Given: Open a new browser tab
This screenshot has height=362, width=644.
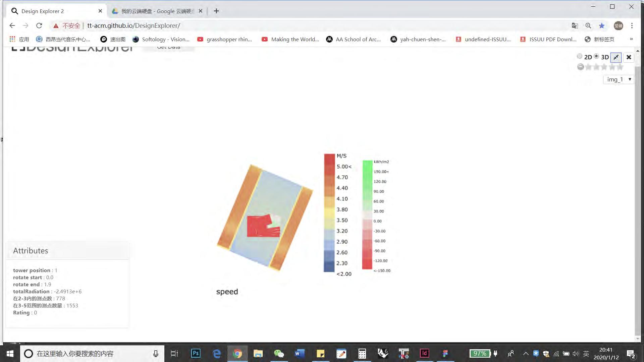Looking at the screenshot, I should coord(216,11).
